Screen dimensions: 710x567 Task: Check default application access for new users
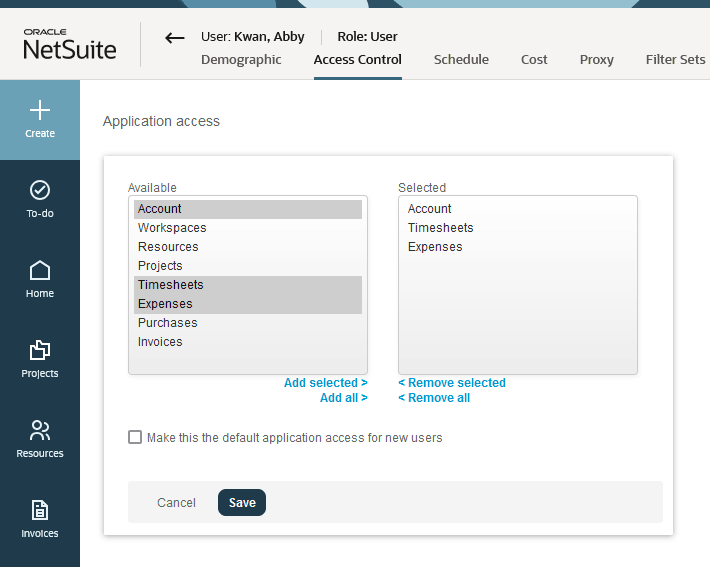click(x=135, y=437)
